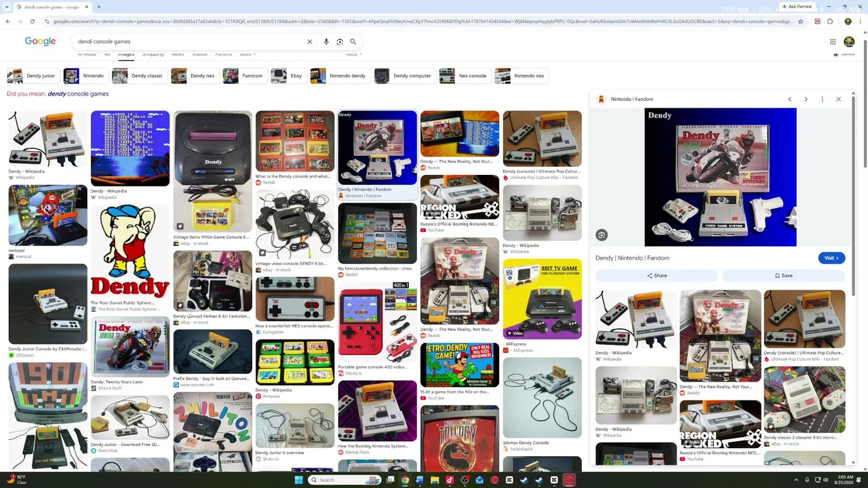The height and width of the screenshot is (488, 868).
Task: Filter by the Famicom chip
Action: [243, 76]
